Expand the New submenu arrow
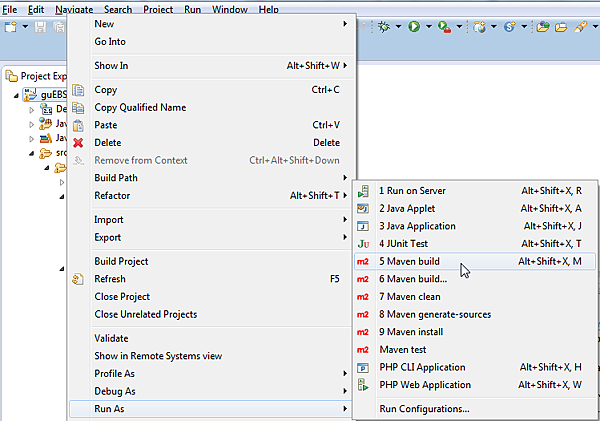Image resolution: width=600 pixels, height=421 pixels. (345, 24)
